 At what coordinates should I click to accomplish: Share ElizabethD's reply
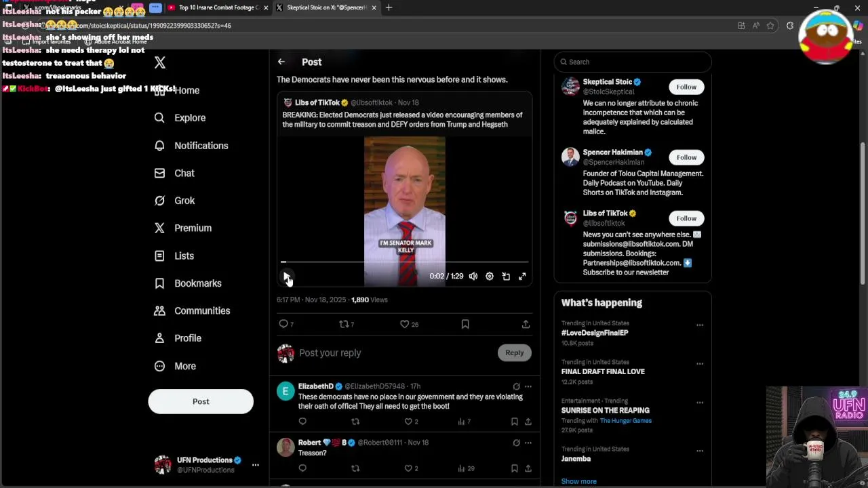click(528, 422)
